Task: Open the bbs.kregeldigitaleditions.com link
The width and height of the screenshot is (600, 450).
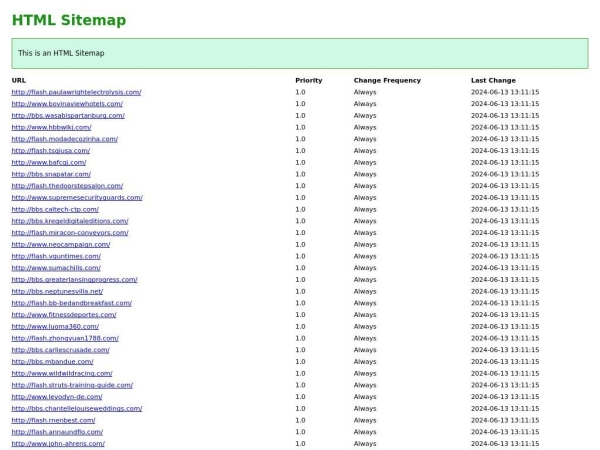Action: pyautogui.click(x=70, y=221)
